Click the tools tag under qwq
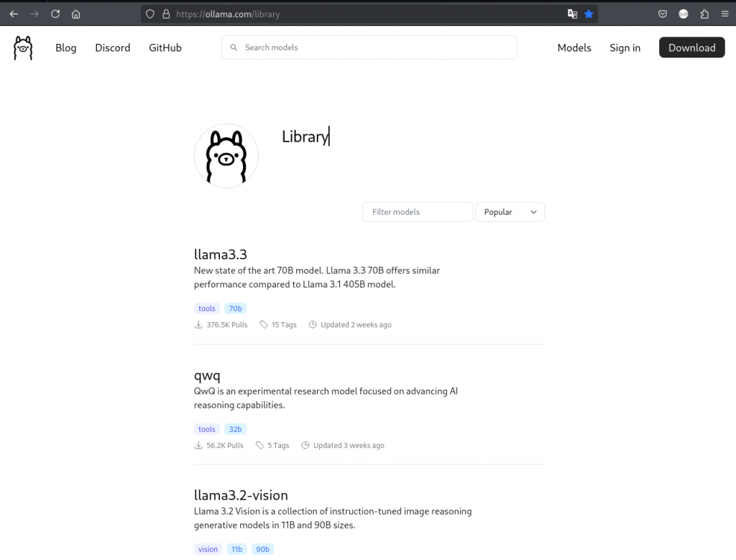The height and width of the screenshot is (560, 736). tap(206, 429)
